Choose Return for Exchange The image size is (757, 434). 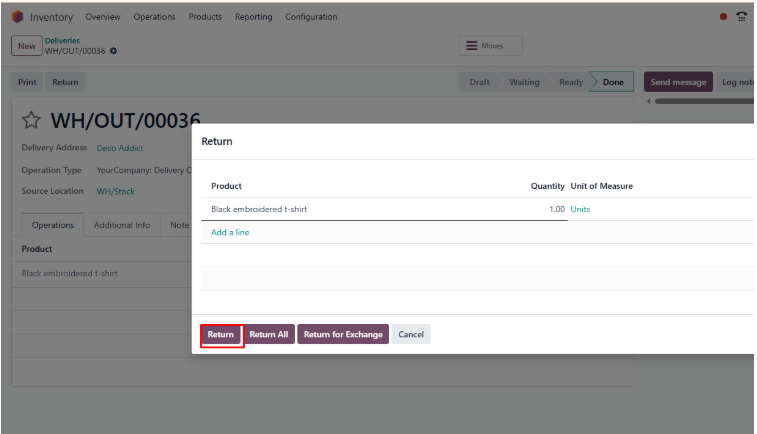pos(343,335)
